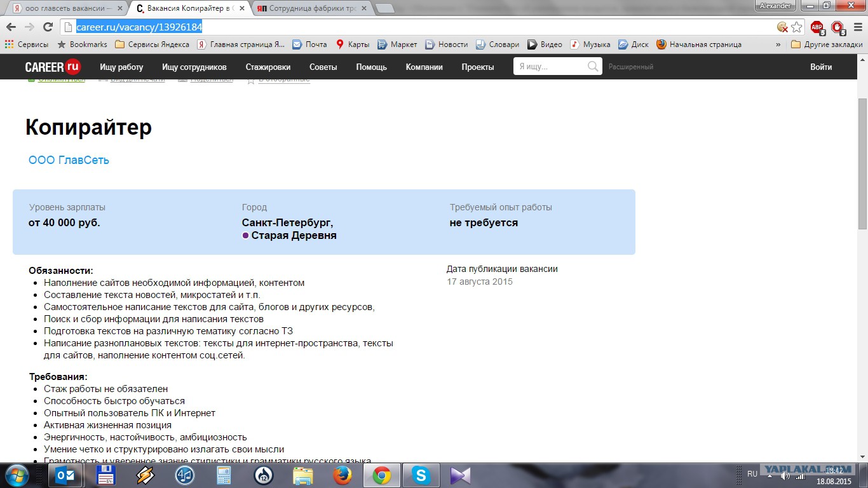This screenshot has height=488, width=868.
Task: Click the vertical page scrollbar thumb
Action: (x=862, y=163)
